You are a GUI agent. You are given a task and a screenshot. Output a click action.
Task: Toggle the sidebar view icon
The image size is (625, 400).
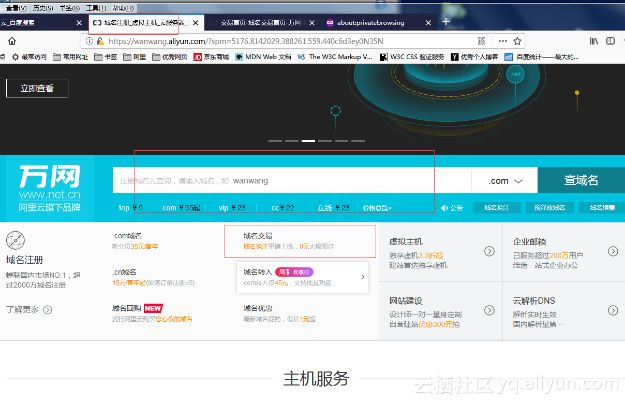(610, 41)
